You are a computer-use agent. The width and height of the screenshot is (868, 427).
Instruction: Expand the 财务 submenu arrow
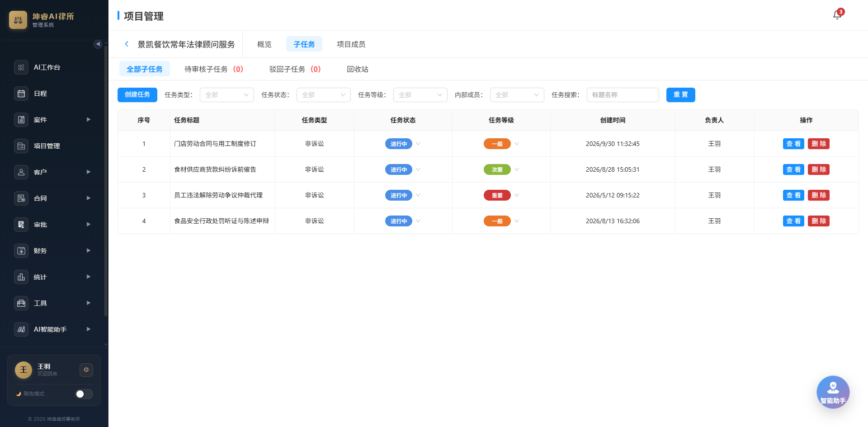89,251
